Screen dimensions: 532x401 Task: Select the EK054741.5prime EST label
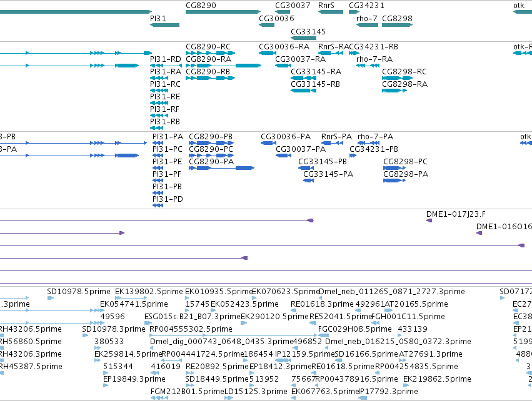click(x=134, y=304)
